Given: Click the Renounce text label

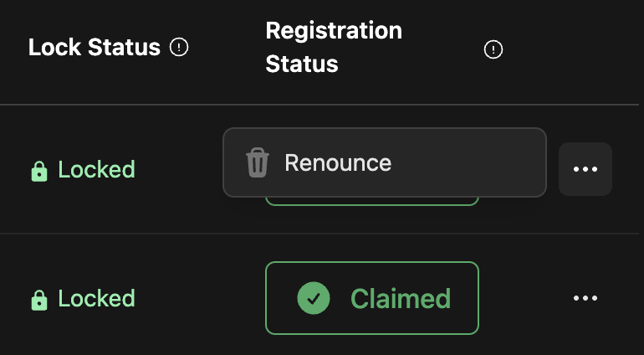Looking at the screenshot, I should [x=338, y=162].
